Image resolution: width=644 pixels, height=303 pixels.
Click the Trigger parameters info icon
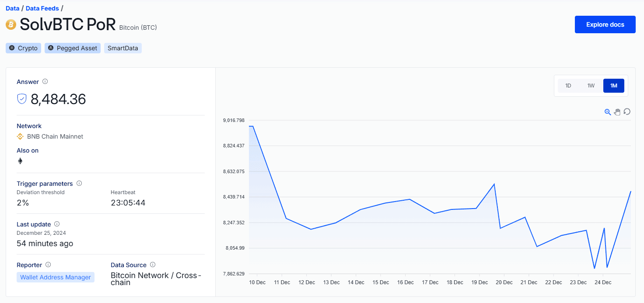79,183
